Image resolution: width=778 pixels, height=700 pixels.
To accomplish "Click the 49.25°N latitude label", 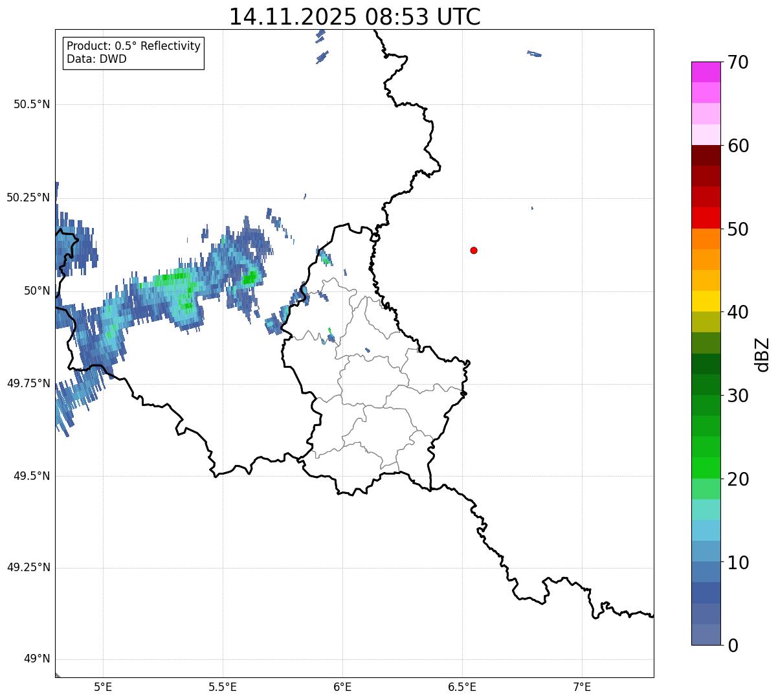I will pos(28,568).
